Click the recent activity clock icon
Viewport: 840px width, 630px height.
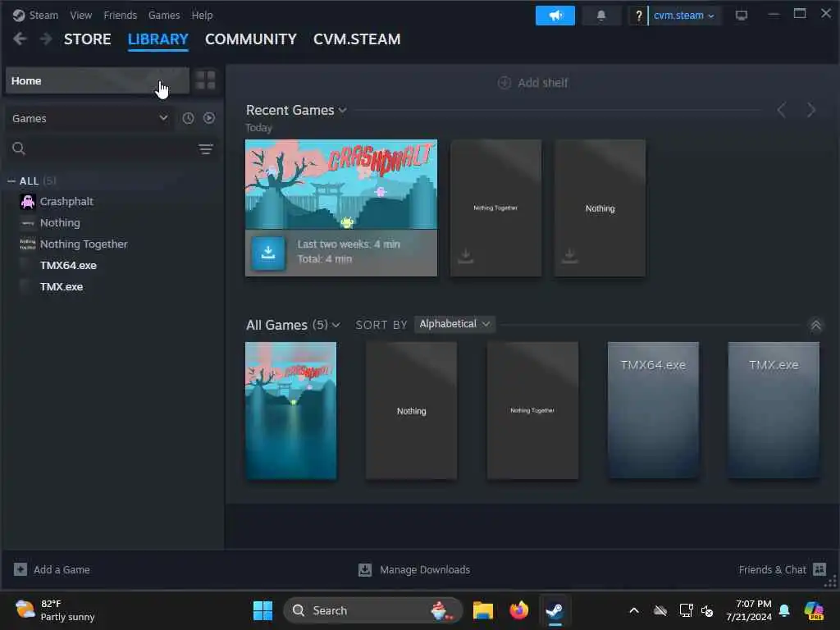188,118
